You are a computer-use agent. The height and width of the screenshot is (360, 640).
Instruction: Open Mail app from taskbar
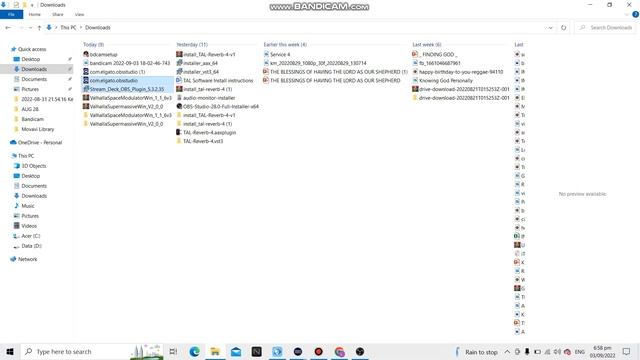236,352
